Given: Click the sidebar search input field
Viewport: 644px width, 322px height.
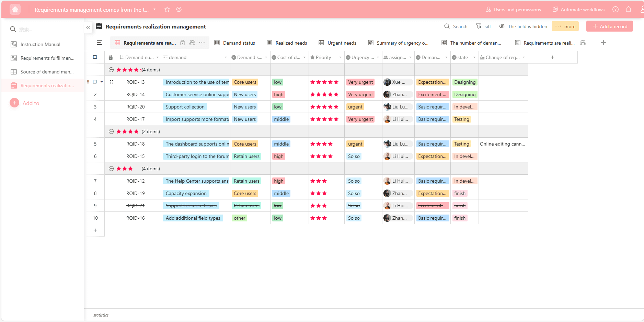Looking at the screenshot, I should click(x=45, y=30).
